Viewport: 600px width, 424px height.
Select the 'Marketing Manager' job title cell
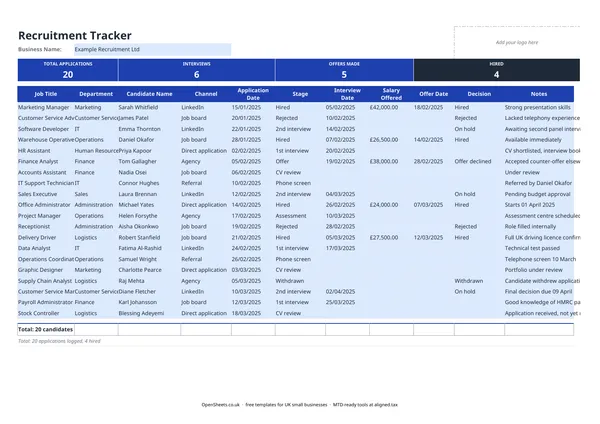(x=44, y=108)
